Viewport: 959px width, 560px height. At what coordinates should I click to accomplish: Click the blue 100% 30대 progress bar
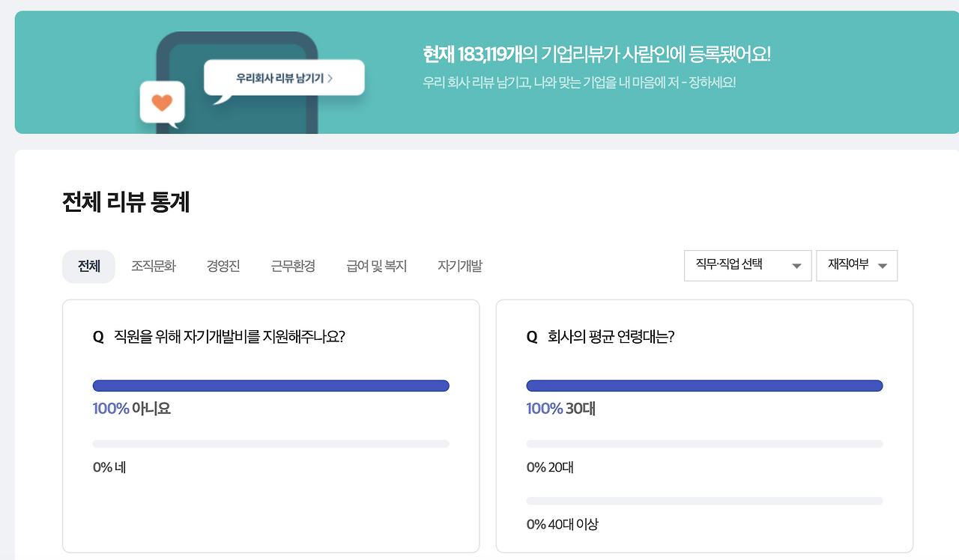point(704,386)
